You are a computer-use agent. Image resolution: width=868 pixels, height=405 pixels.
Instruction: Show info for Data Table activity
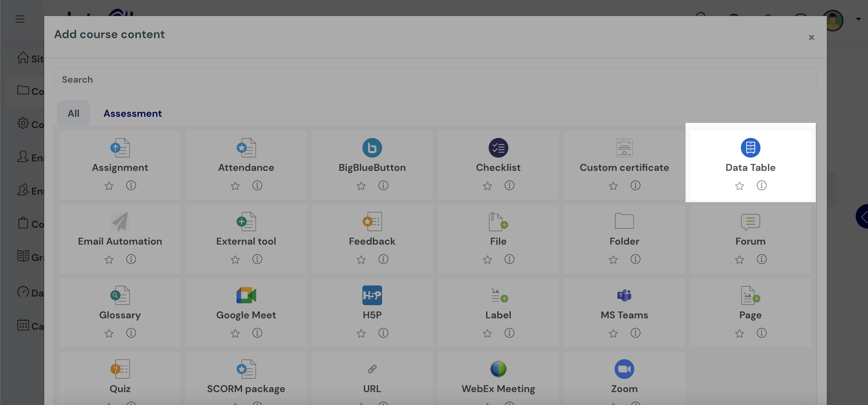[x=761, y=185]
